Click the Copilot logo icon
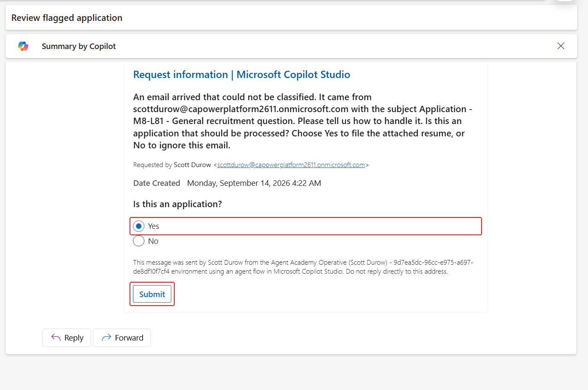 (x=23, y=46)
